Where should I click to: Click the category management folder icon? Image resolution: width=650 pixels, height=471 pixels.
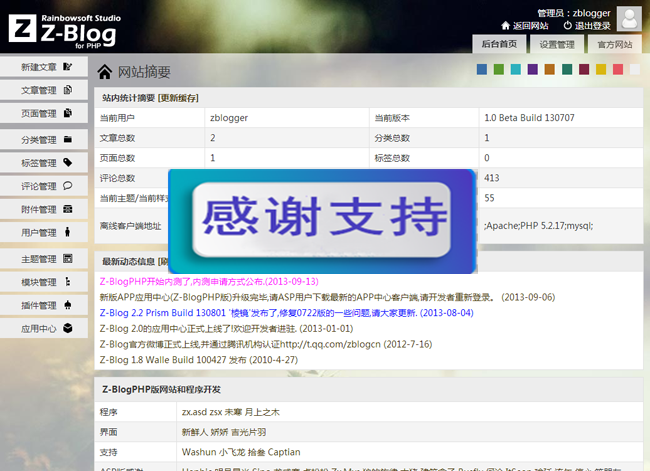pos(68,139)
